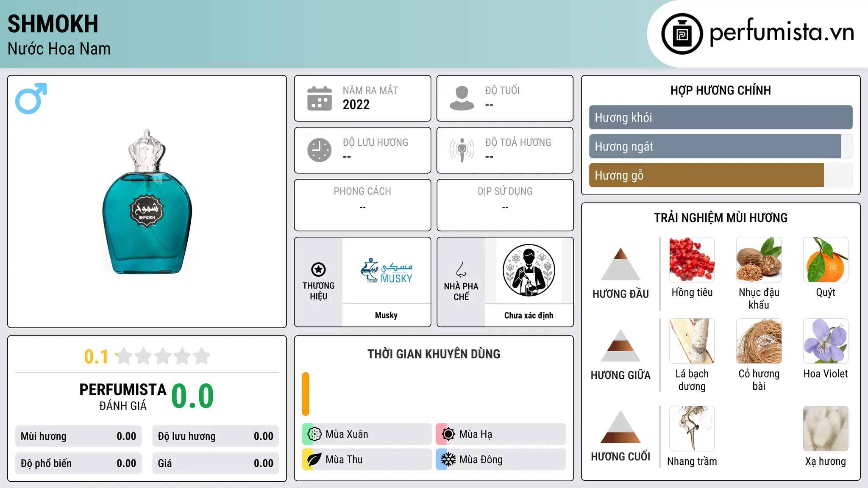Click the blue male gender symbol
This screenshot has height=488, width=868.
pos(31,98)
